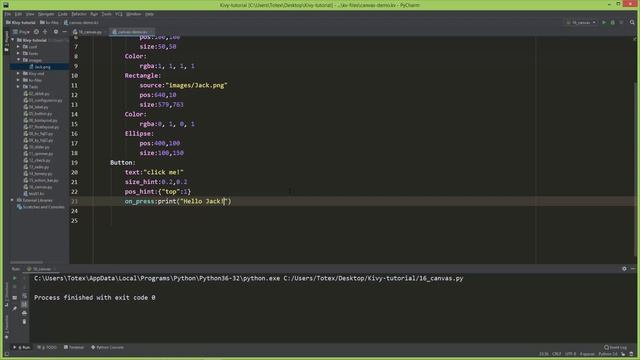
Task: Click the CRLF line separator in status bar
Action: tap(556, 354)
